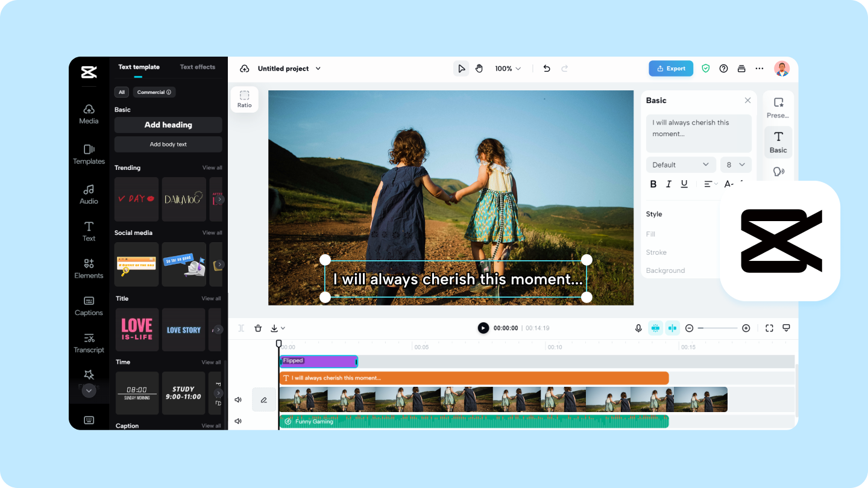This screenshot has height=488, width=868.
Task: Select the hand pan tool
Action: 479,69
